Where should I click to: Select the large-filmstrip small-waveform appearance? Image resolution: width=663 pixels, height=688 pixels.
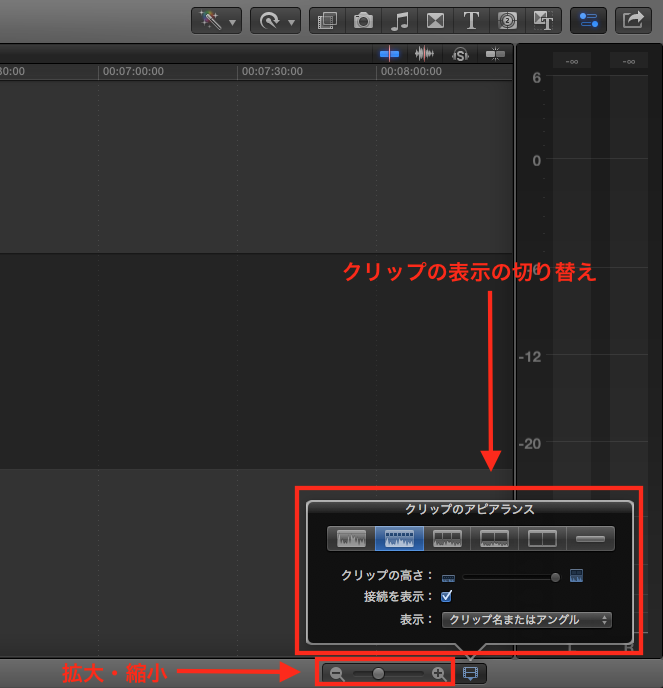pos(495,538)
